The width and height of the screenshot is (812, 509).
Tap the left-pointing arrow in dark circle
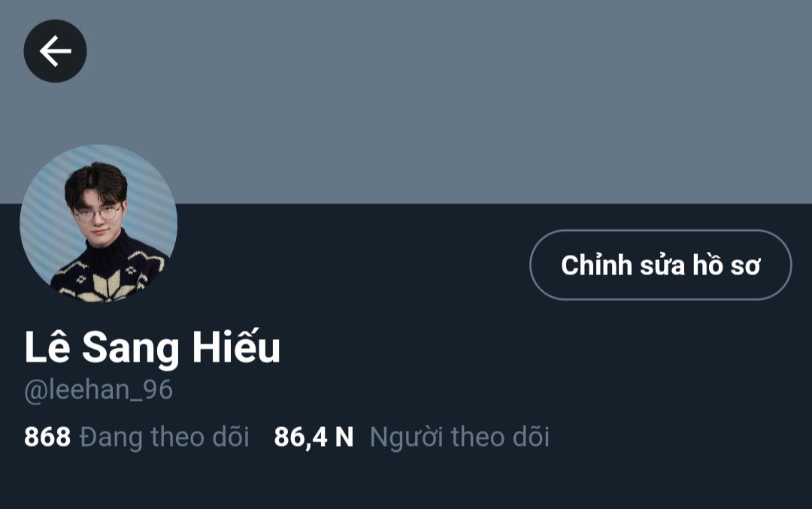(56, 50)
